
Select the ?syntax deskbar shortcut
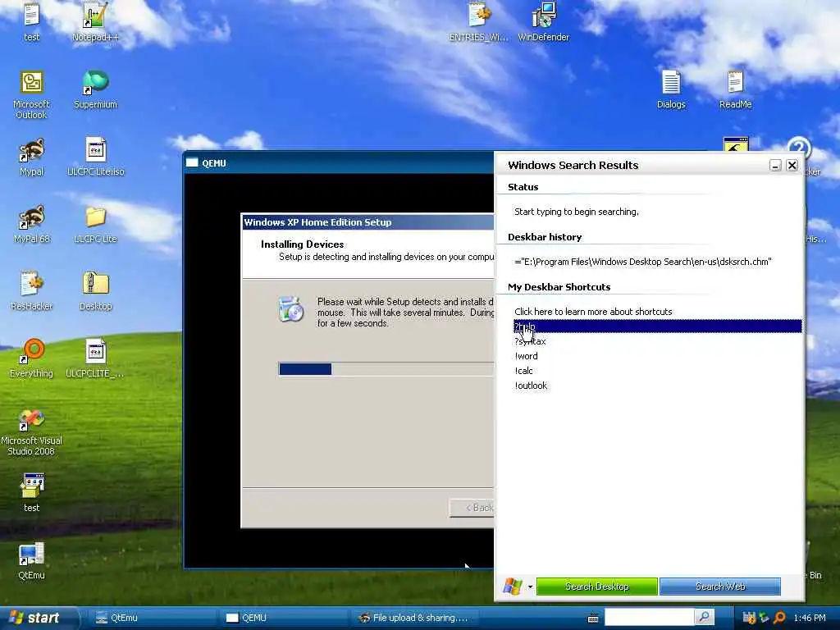coord(531,341)
